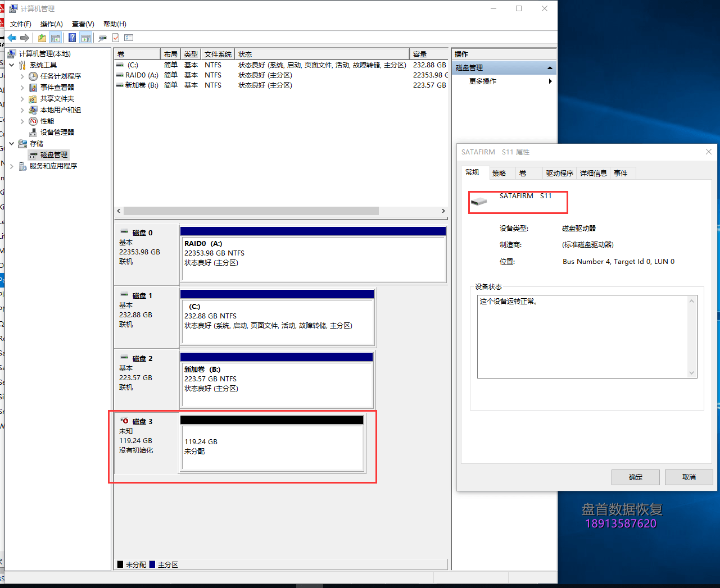This screenshot has width=720, height=588.
Task: Go back with the blue left arrow
Action: click(12, 38)
